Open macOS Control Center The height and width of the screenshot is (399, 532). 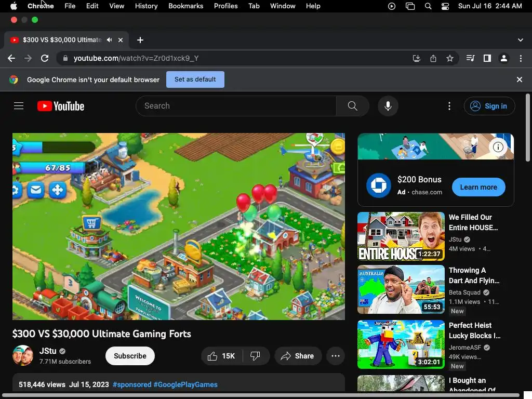click(445, 6)
